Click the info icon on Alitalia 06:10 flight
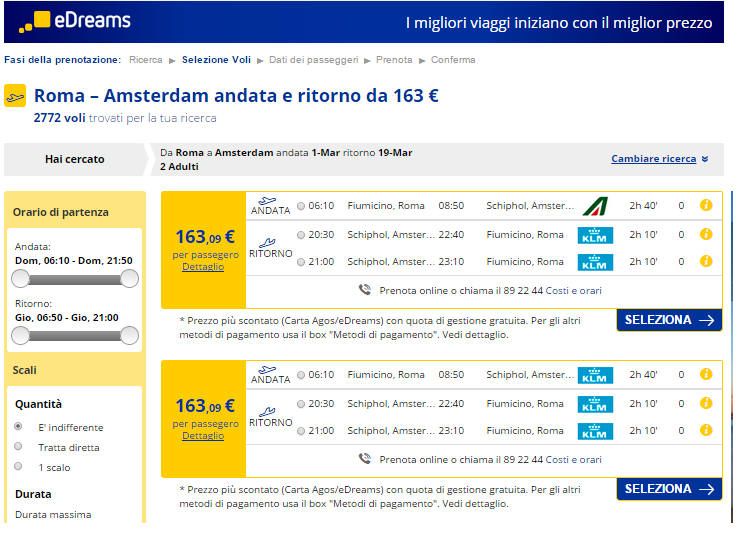 (x=706, y=205)
